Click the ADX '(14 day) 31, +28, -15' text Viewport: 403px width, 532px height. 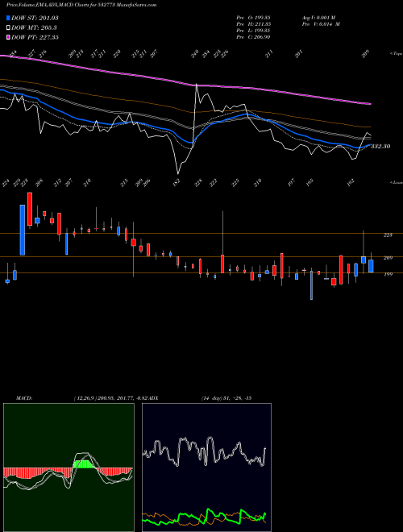pos(226,397)
